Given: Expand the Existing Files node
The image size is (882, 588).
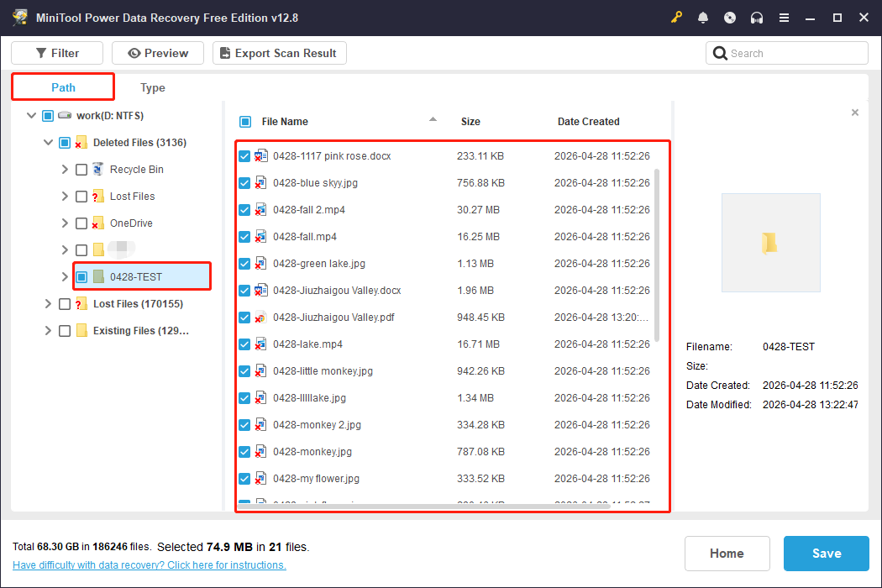Looking at the screenshot, I should click(x=48, y=331).
